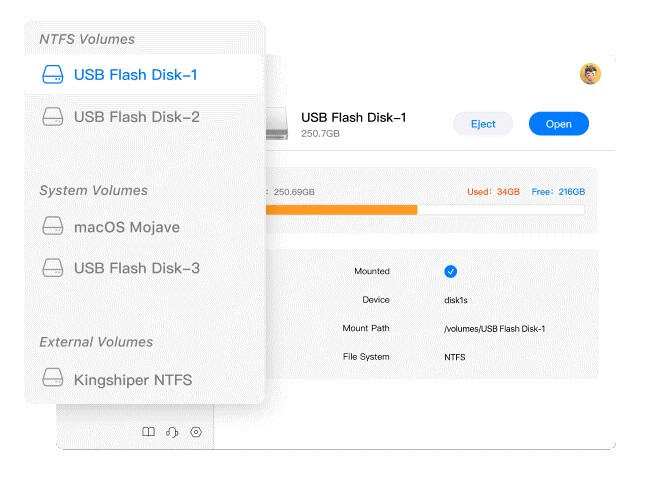This screenshot has height=488, width=648.
Task: Click the NTFS Volumes section header
Action: (87, 39)
